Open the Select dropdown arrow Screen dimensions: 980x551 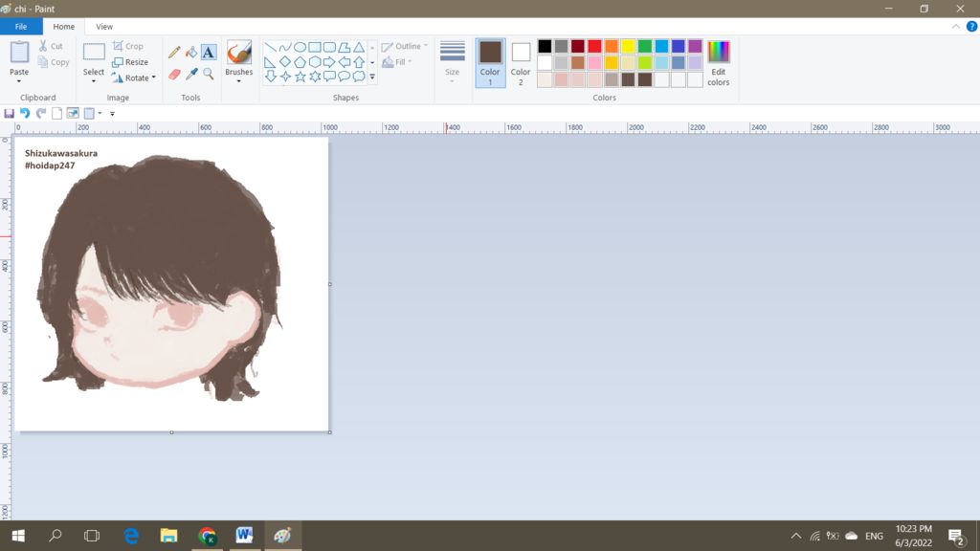pyautogui.click(x=94, y=81)
